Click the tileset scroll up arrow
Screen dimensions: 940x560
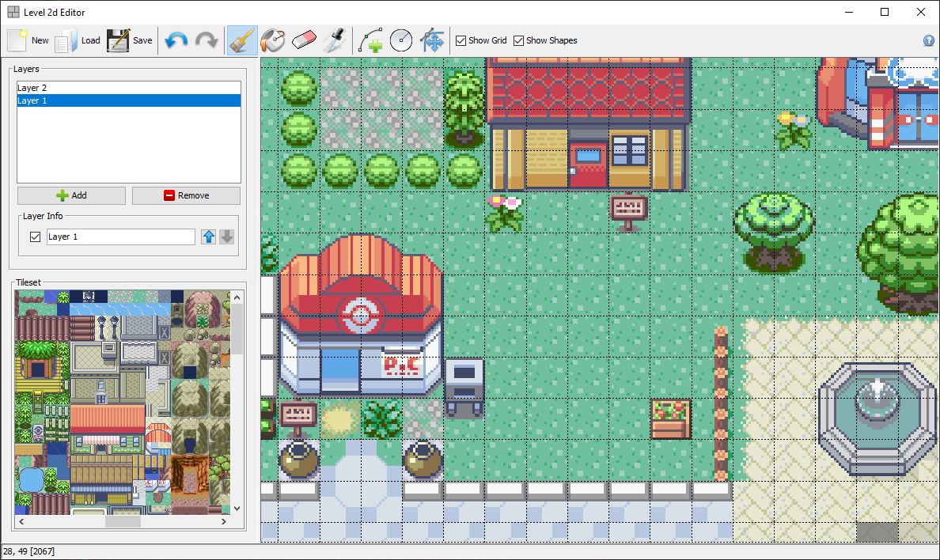pyautogui.click(x=237, y=297)
